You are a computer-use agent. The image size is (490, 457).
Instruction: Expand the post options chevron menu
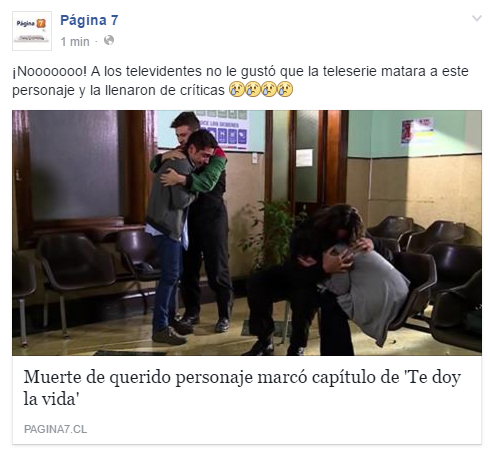point(477,19)
